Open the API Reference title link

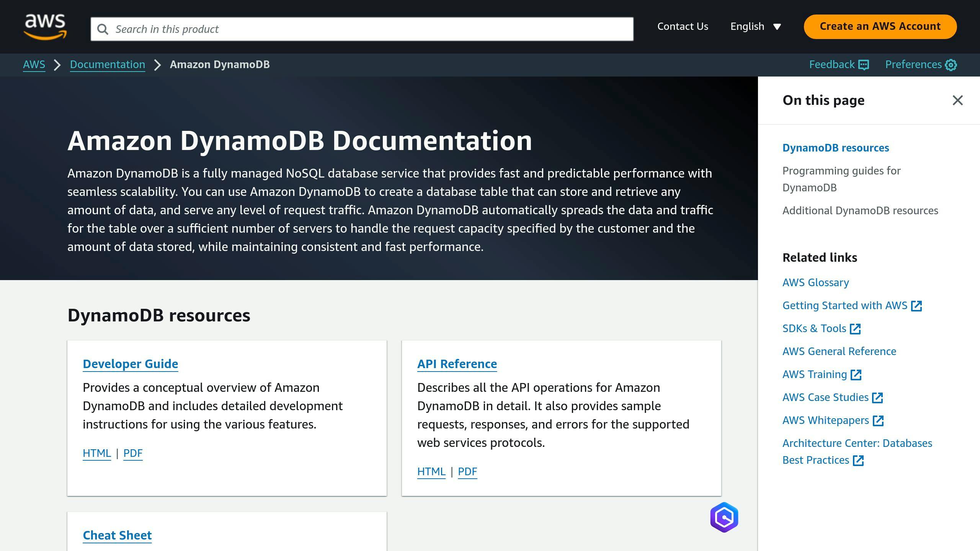(x=457, y=364)
